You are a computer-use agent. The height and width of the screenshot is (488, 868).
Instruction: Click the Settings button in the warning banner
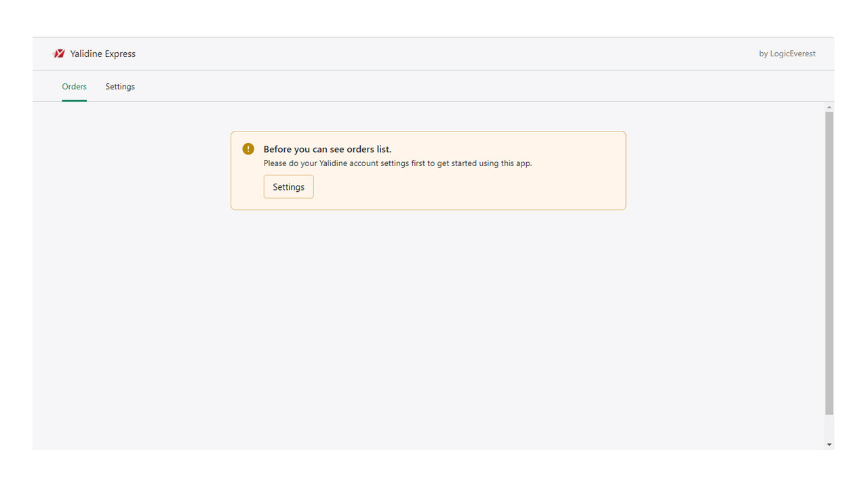[289, 187]
